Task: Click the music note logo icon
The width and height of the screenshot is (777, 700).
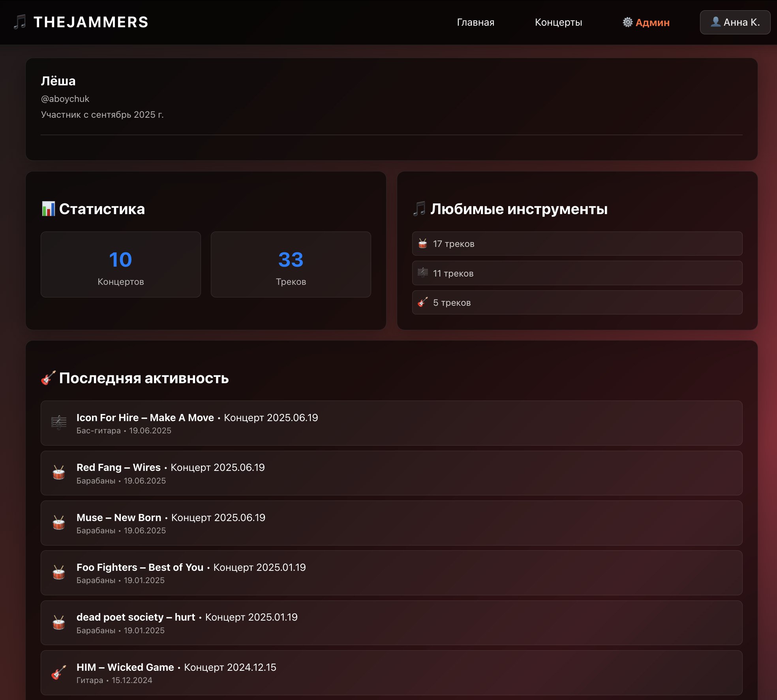Action: coord(20,22)
